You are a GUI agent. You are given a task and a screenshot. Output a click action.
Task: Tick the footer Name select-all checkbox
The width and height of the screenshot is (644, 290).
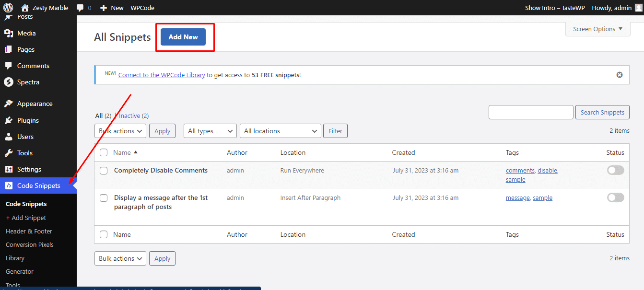pyautogui.click(x=104, y=234)
